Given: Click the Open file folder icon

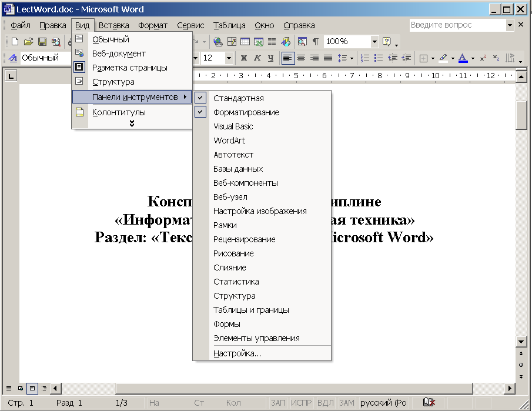Looking at the screenshot, I should click(28, 42).
